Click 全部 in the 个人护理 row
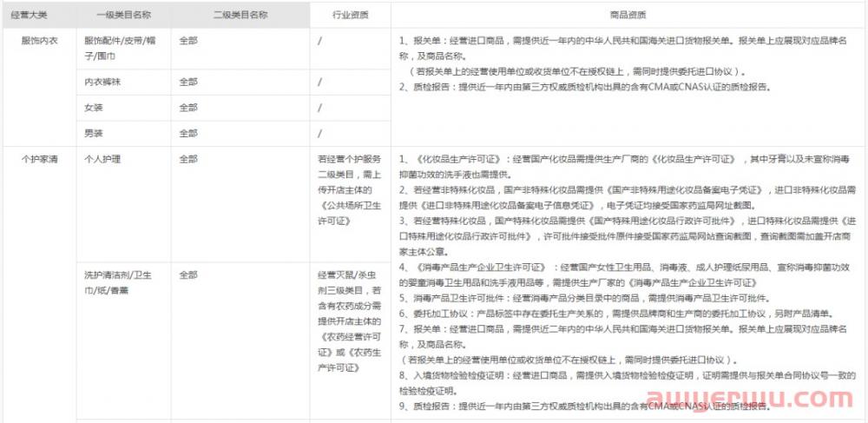 [x=188, y=160]
